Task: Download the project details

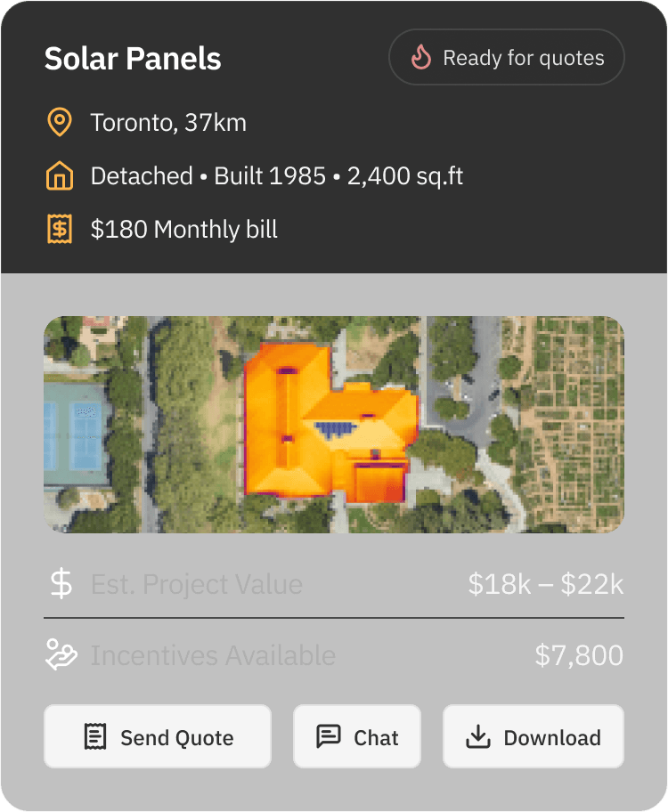Action: pos(534,737)
